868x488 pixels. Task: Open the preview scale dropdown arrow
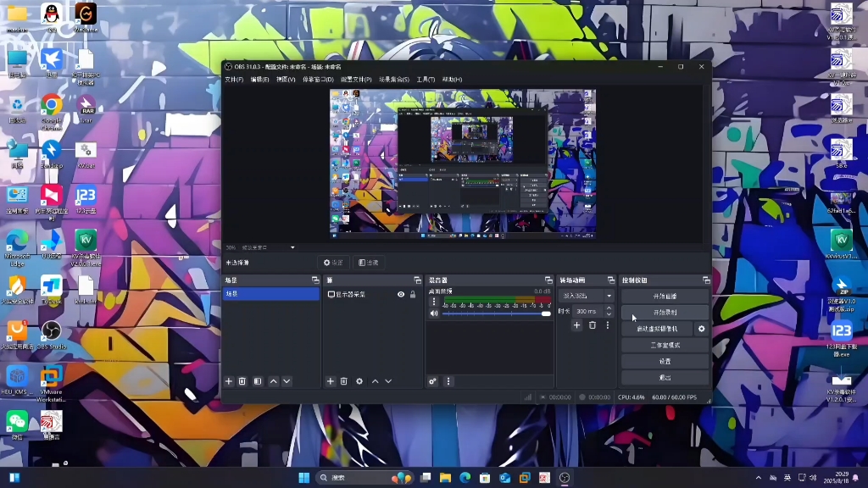point(292,248)
